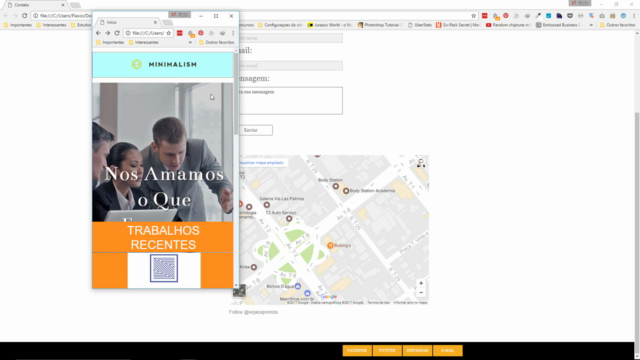Click the Pinterest extension icon in the front window toolbar
The height and width of the screenshot is (360, 640).
coord(201,33)
